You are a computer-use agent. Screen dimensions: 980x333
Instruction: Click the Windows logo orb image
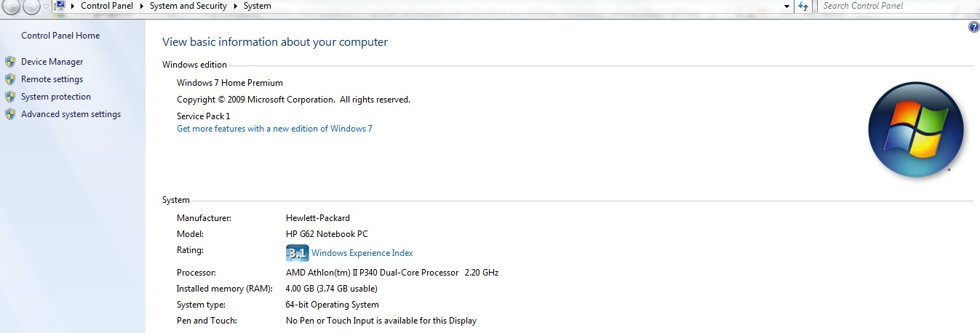(915, 129)
